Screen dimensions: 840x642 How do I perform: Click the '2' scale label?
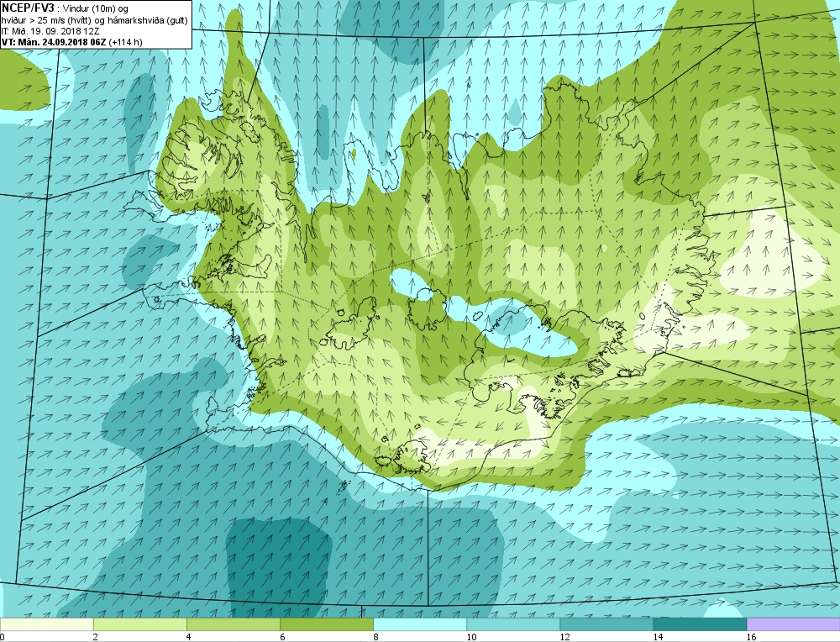(x=96, y=637)
